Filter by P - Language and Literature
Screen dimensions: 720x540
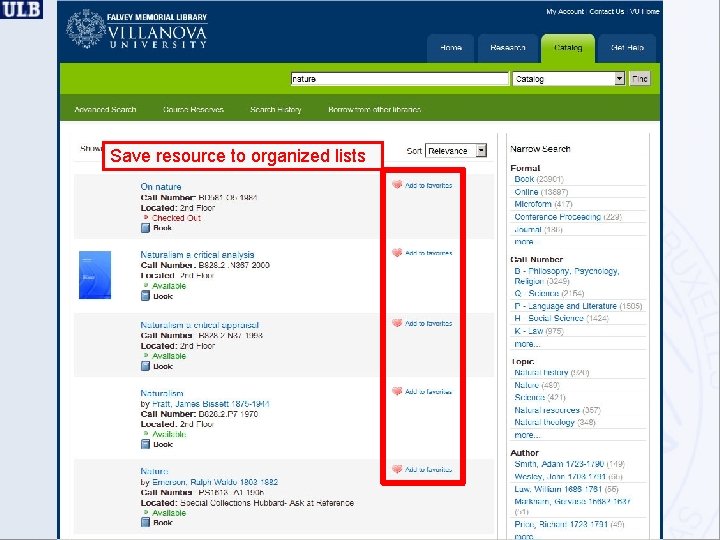coord(565,306)
